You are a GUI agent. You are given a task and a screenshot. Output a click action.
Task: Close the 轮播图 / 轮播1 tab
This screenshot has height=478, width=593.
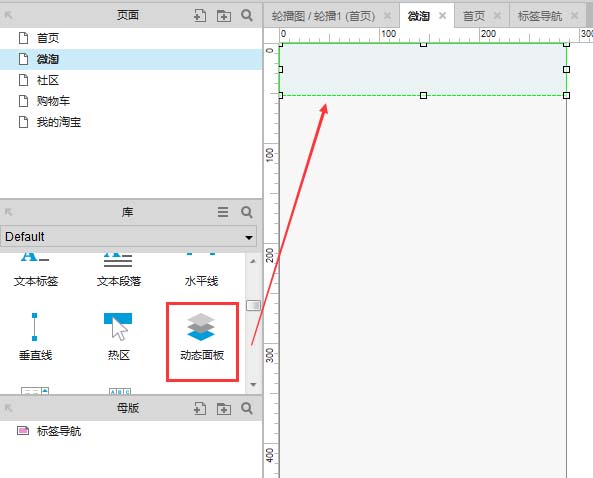(x=387, y=16)
